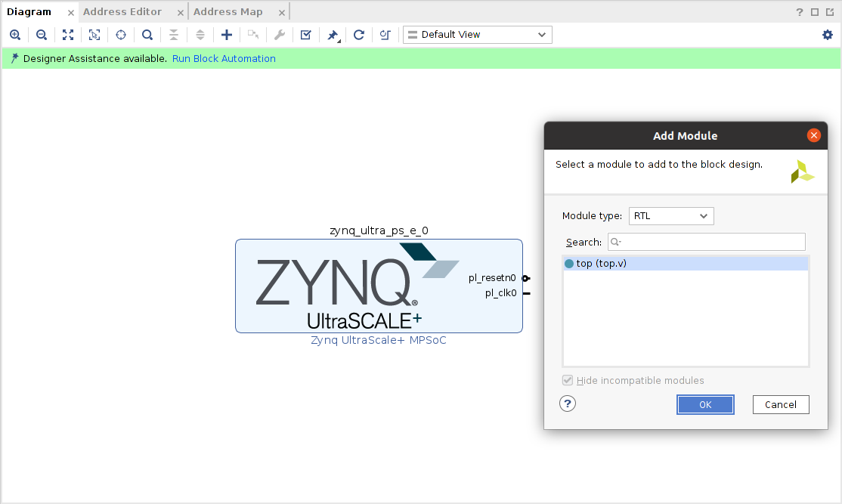Click the Run Block Automation link
This screenshot has width=842, height=504.
coord(224,58)
